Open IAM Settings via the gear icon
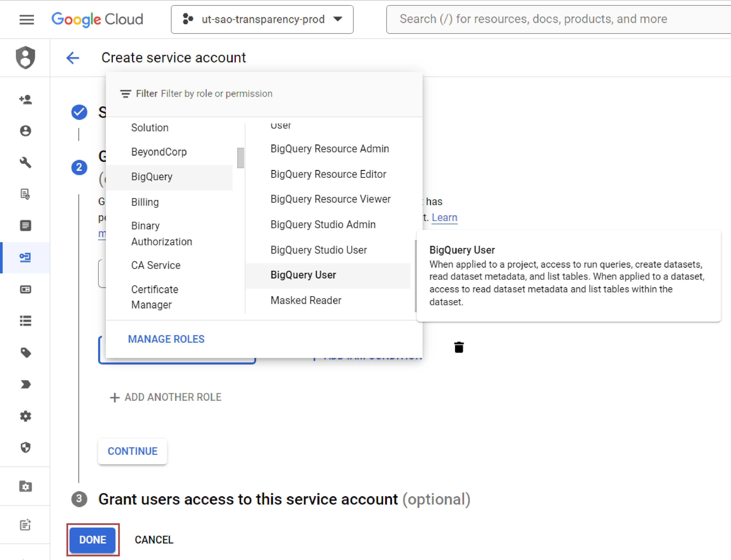Viewport: 731px width, 560px height. pos(26,416)
